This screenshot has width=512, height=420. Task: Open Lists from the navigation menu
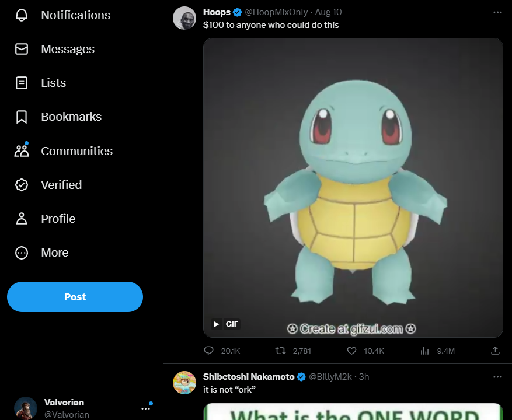54,83
